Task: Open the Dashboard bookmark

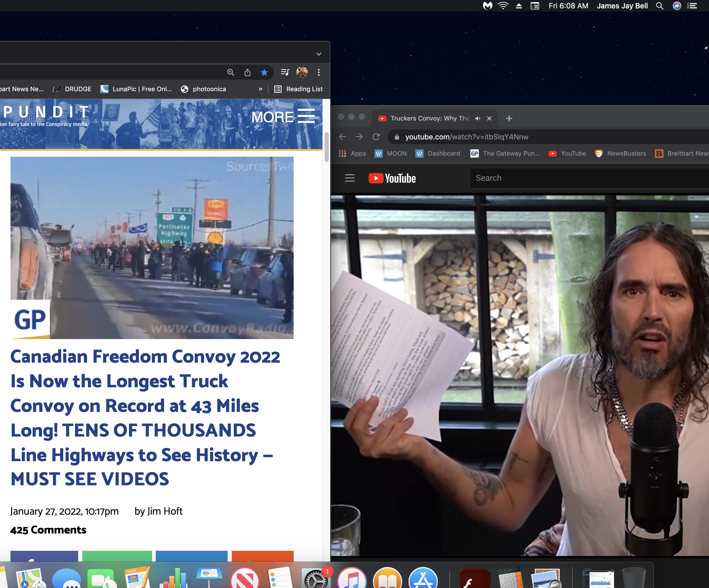Action: (x=438, y=154)
